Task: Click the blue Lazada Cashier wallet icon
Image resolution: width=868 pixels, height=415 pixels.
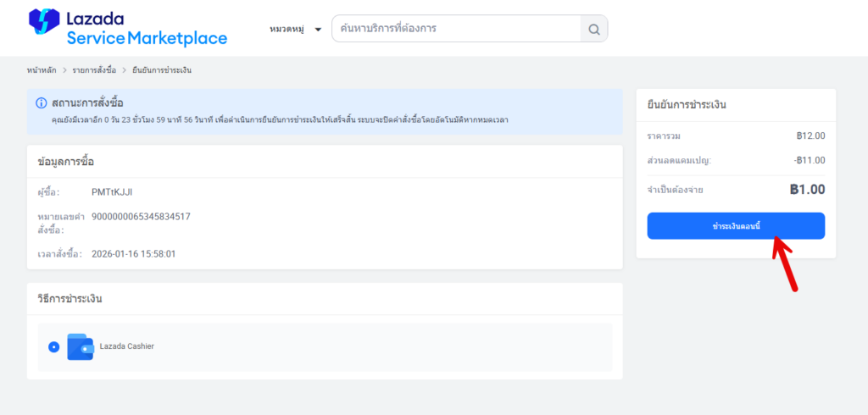Action: pyautogui.click(x=80, y=346)
